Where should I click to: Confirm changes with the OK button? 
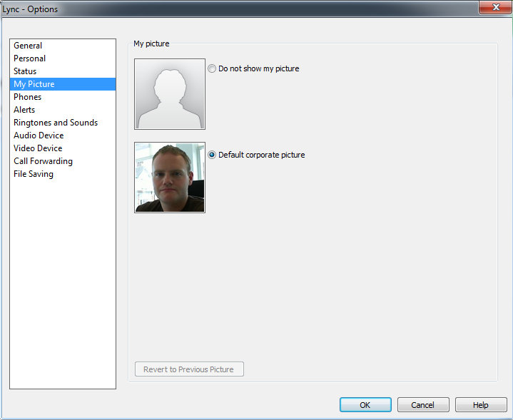tap(365, 404)
